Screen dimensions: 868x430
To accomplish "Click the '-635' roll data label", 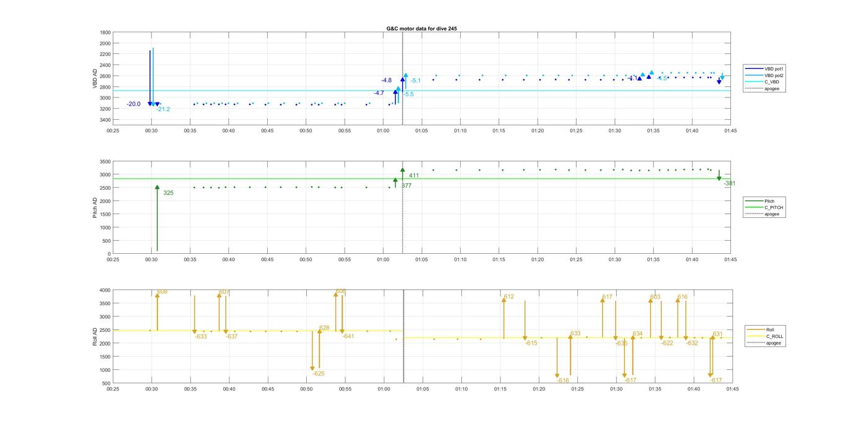I will pyautogui.click(x=622, y=343).
